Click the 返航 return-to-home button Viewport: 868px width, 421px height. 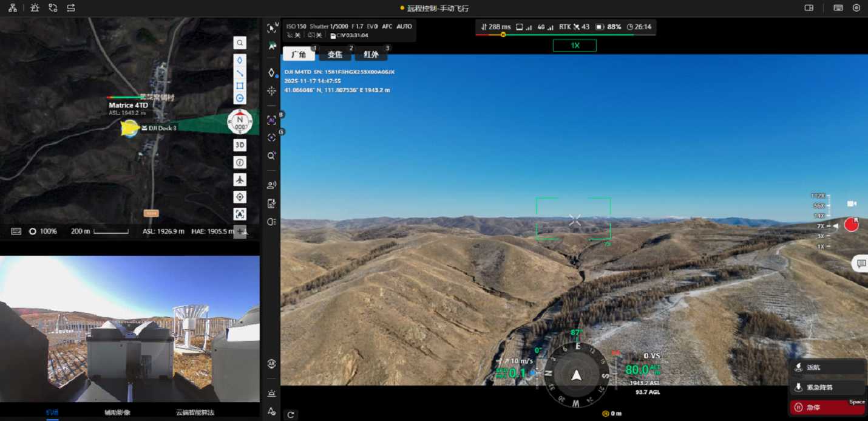pos(827,368)
